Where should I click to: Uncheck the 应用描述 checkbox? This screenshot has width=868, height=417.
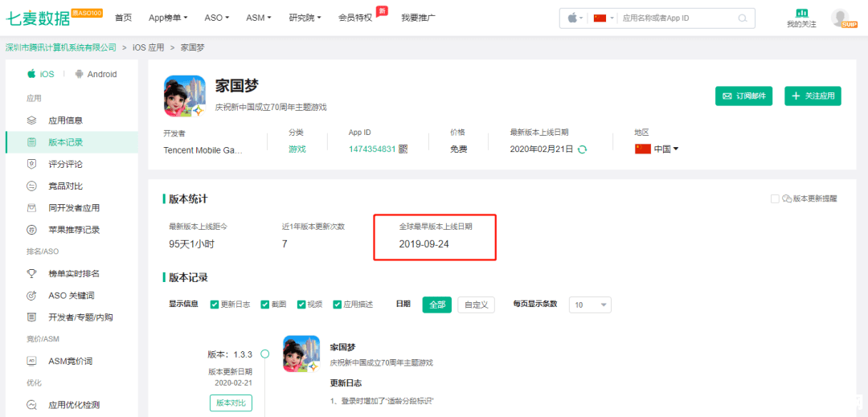click(x=337, y=305)
